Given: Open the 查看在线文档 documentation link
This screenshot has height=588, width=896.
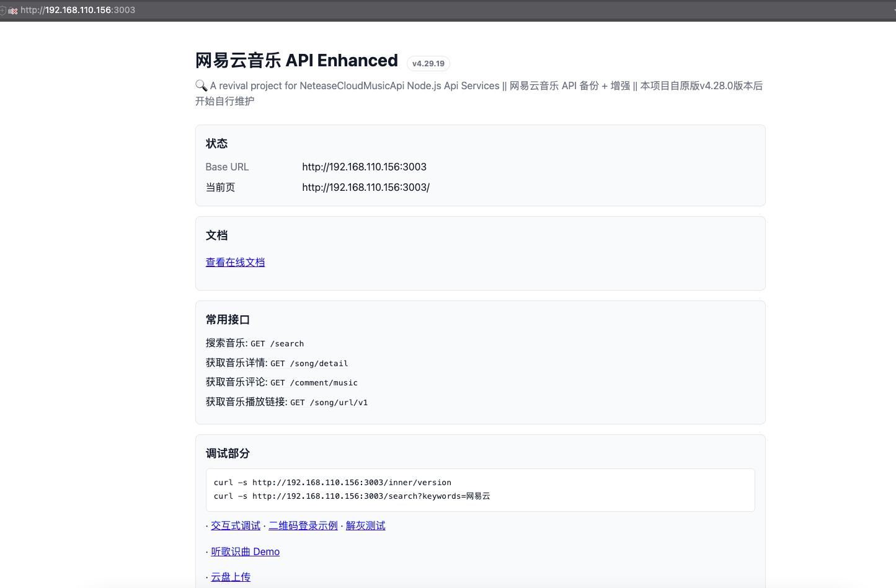Looking at the screenshot, I should click(235, 262).
